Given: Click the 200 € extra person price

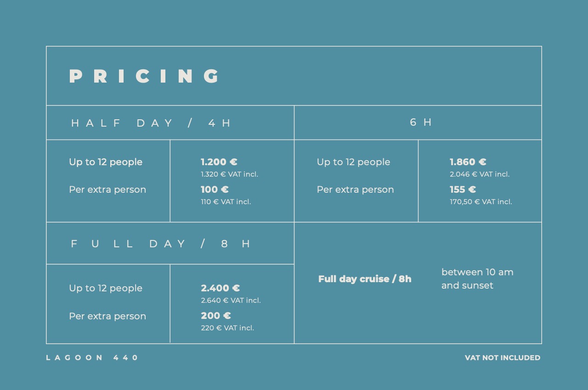Looking at the screenshot, I should (216, 316).
